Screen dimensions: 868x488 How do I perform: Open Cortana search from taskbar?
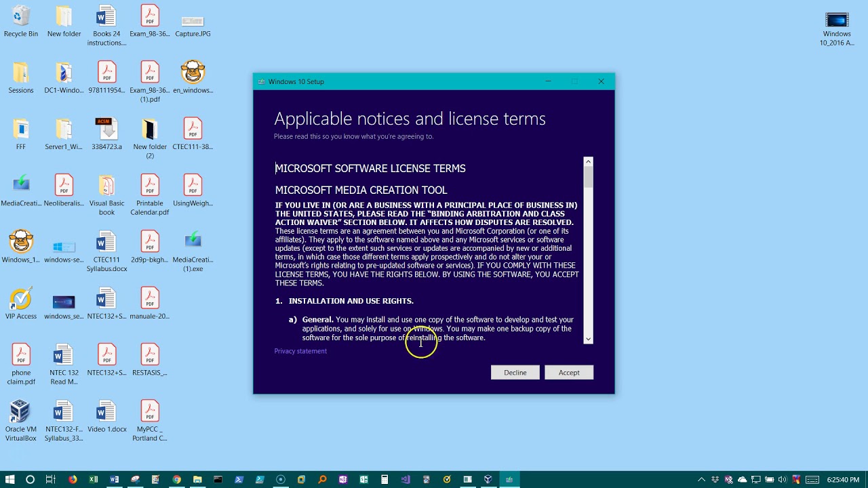tap(30, 479)
